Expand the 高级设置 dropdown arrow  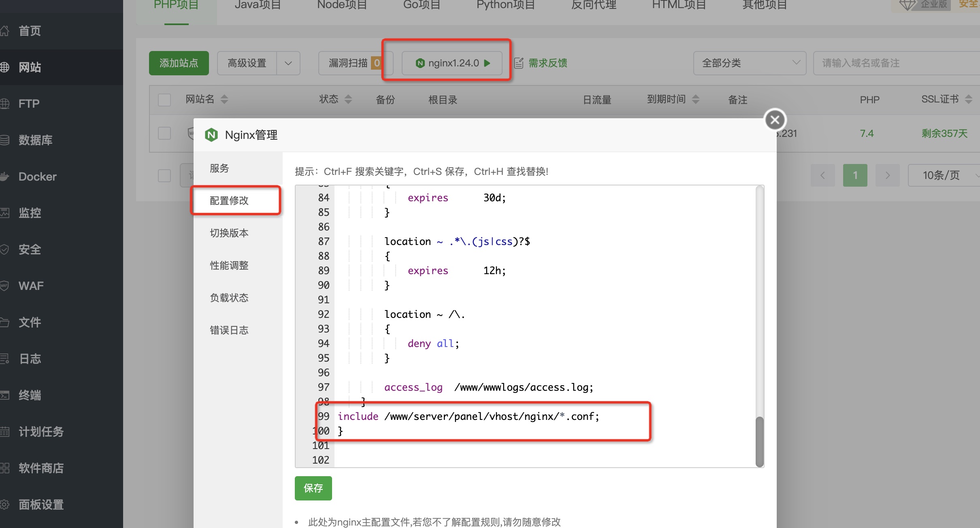pos(288,63)
